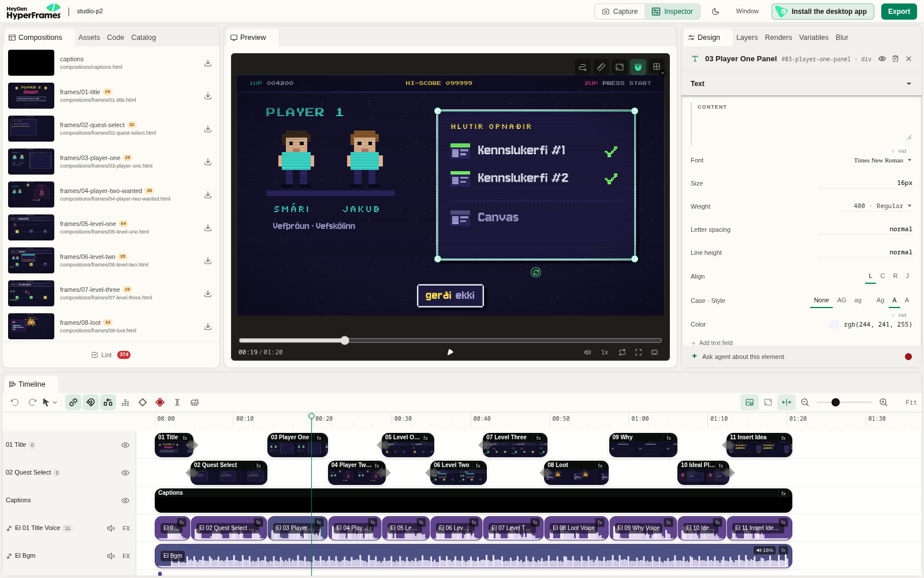Image resolution: width=924 pixels, height=578 pixels.
Task: Toggle FX on El Bgm track
Action: coord(126,556)
